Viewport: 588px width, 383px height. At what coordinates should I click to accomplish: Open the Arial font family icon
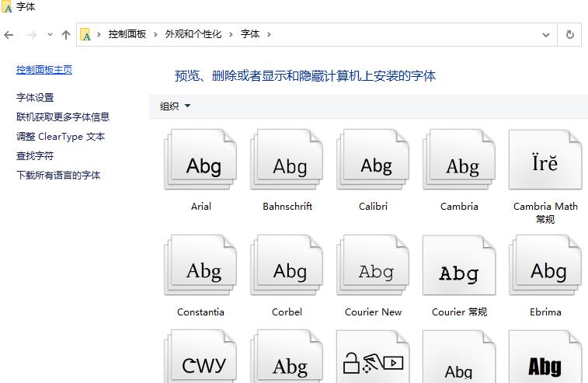tap(200, 159)
